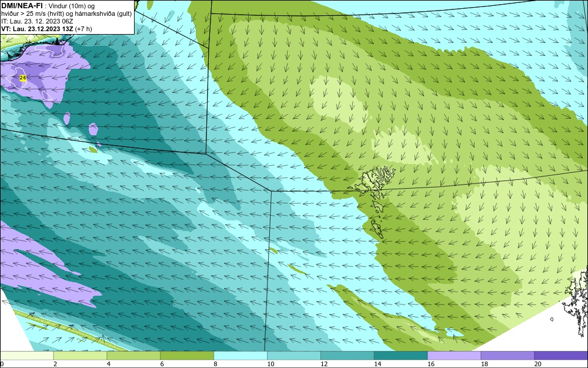Click the pale cyan 8–10 m/s legend swatch

(x=240, y=356)
